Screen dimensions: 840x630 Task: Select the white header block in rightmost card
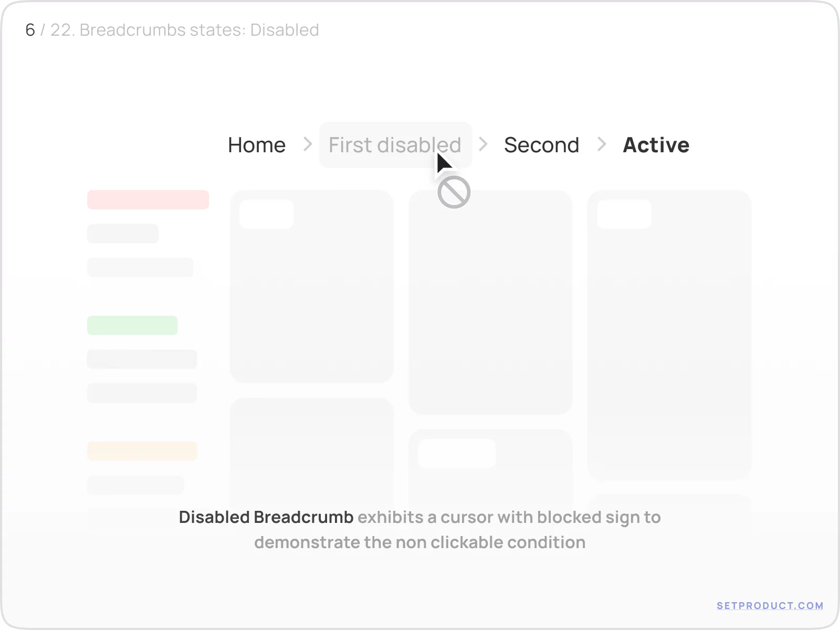tap(624, 214)
